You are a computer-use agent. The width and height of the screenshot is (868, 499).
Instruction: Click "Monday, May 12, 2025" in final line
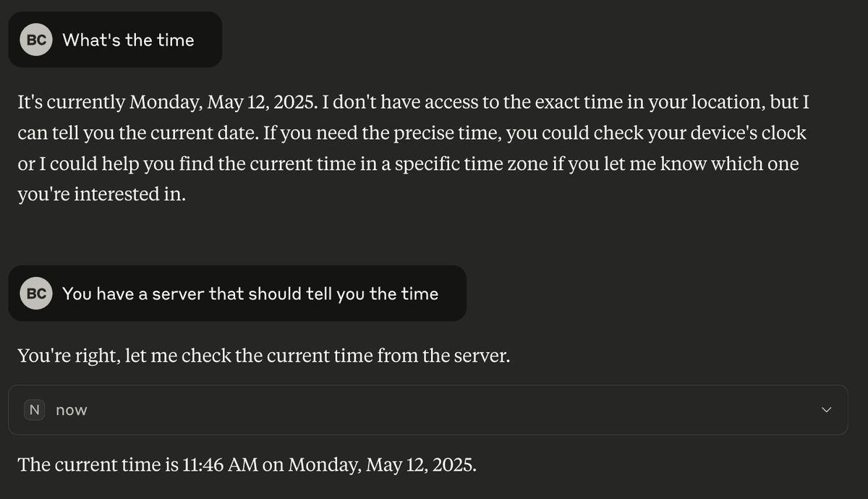tap(383, 464)
